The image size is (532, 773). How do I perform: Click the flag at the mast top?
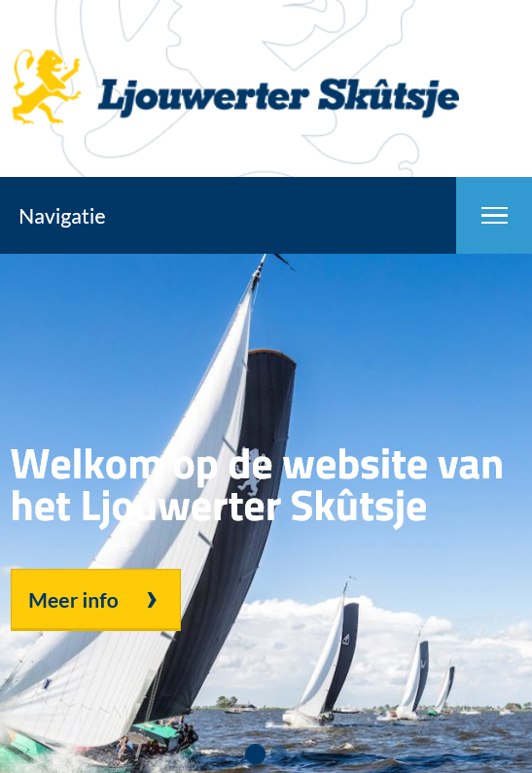[285, 262]
